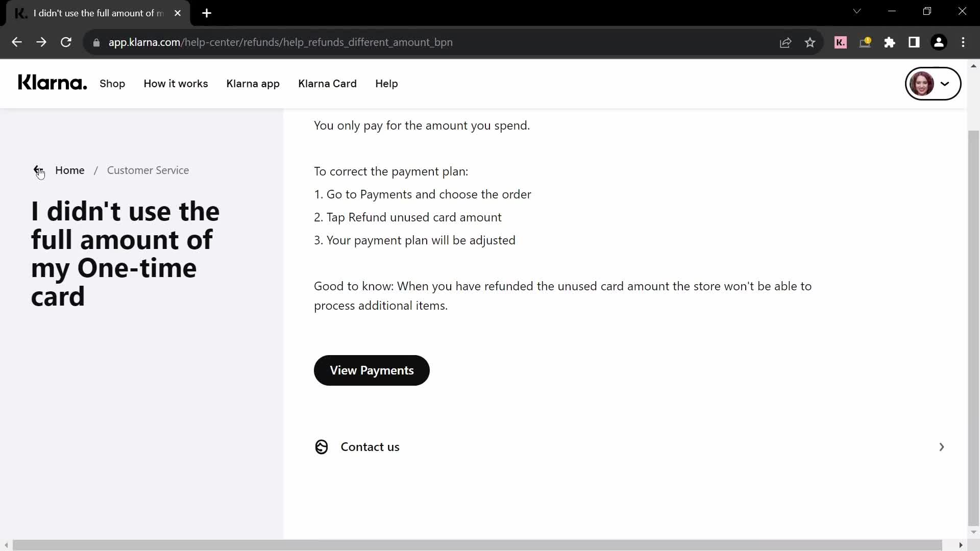This screenshot has width=980, height=551.
Task: Click text 'Your payment plan will be adjusted'
Action: tap(421, 240)
